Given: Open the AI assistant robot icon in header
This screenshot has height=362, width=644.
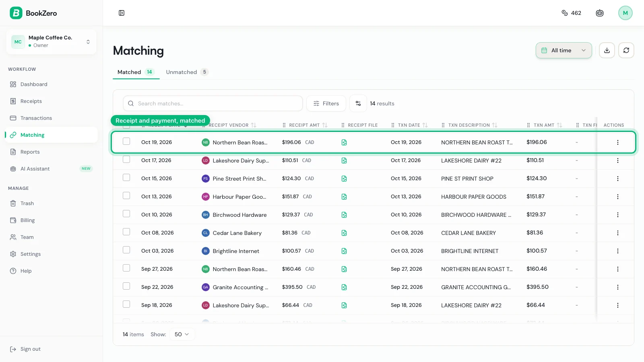Looking at the screenshot, I should point(600,13).
